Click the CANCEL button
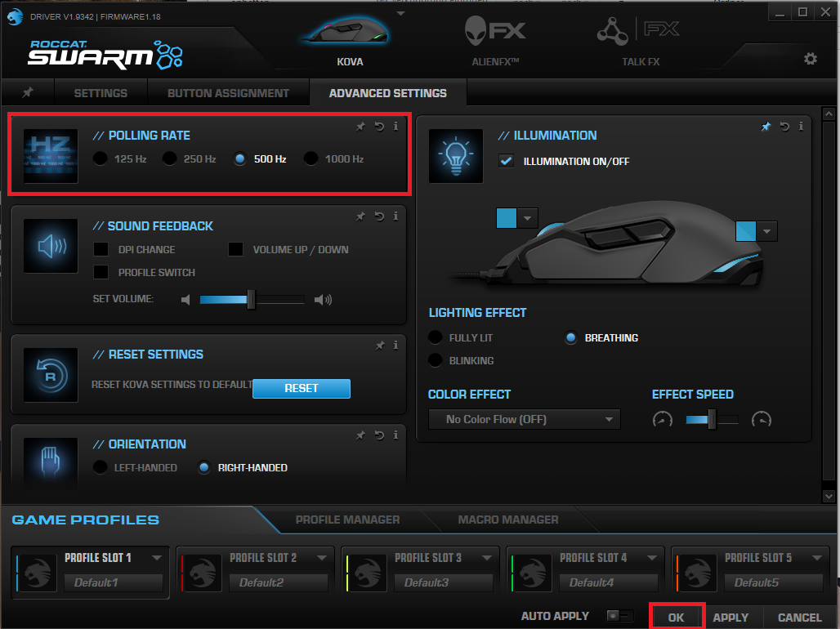The width and height of the screenshot is (840, 629). (x=800, y=618)
